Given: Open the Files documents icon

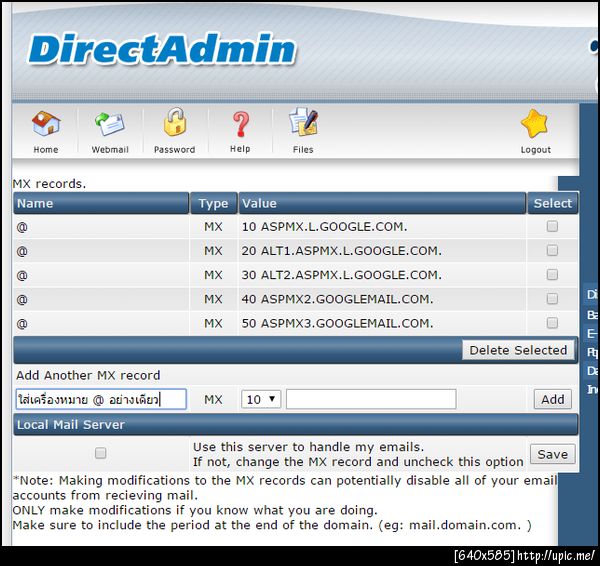Looking at the screenshot, I should pos(303,122).
